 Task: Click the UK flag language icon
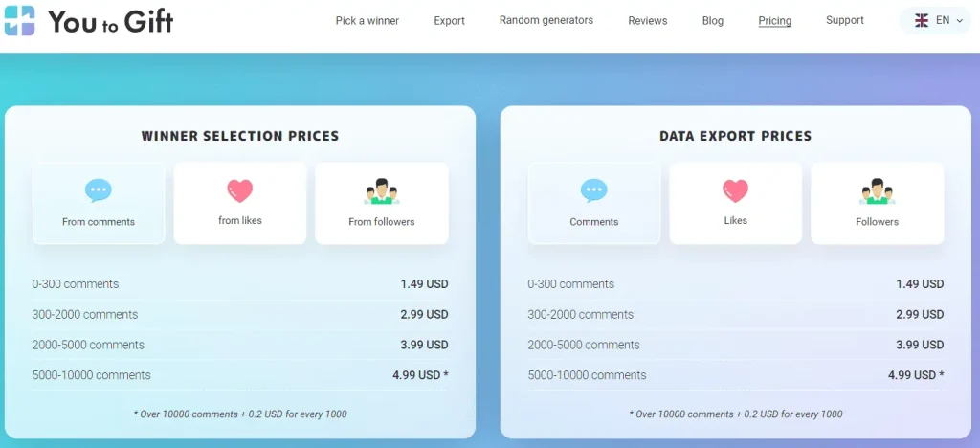(922, 21)
